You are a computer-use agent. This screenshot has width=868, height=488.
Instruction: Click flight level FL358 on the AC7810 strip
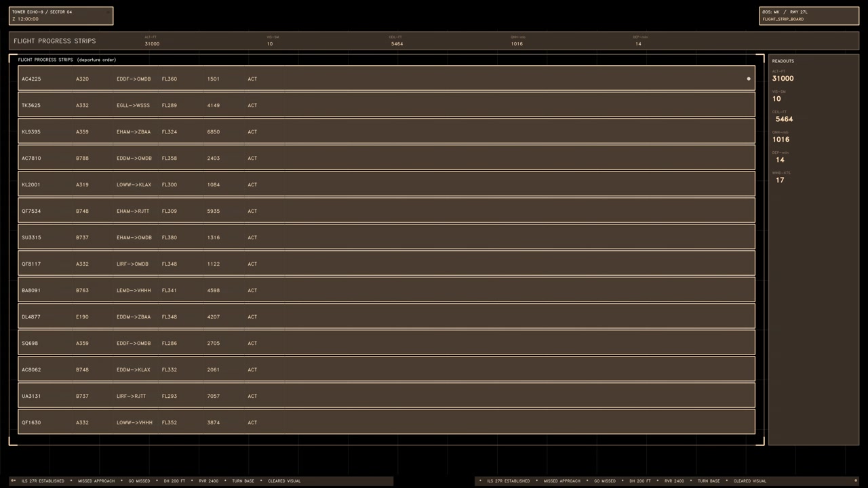click(170, 159)
